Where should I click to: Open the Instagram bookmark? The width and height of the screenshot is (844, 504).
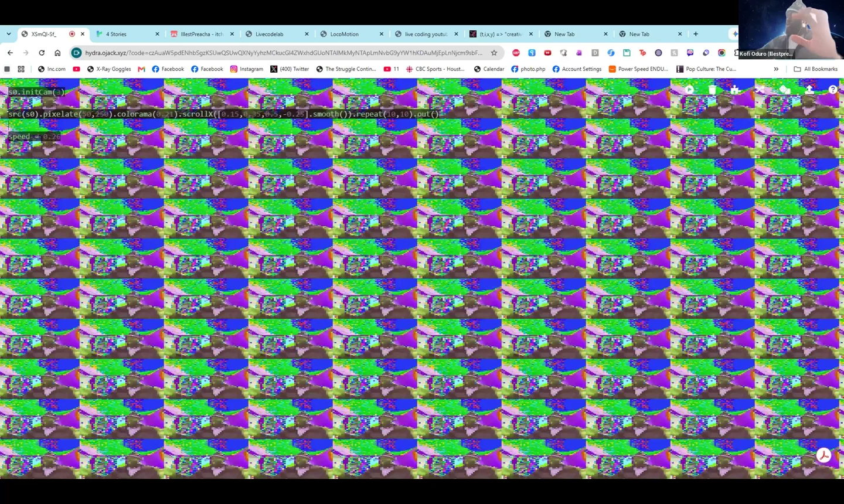pyautogui.click(x=246, y=69)
